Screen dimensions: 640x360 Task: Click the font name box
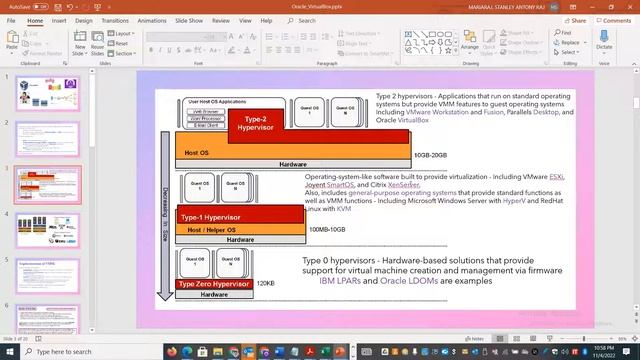(175, 37)
